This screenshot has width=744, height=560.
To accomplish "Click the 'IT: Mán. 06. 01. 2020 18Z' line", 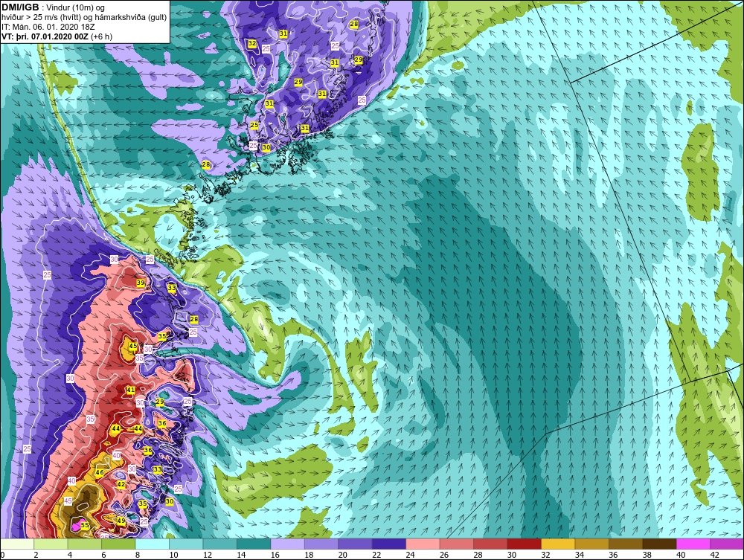I will click(x=48, y=27).
